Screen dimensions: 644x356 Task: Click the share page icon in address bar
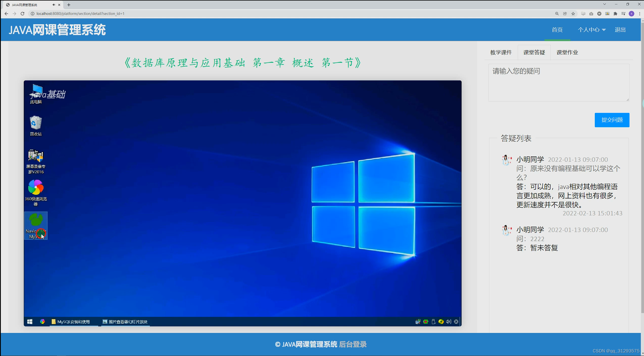pos(565,13)
